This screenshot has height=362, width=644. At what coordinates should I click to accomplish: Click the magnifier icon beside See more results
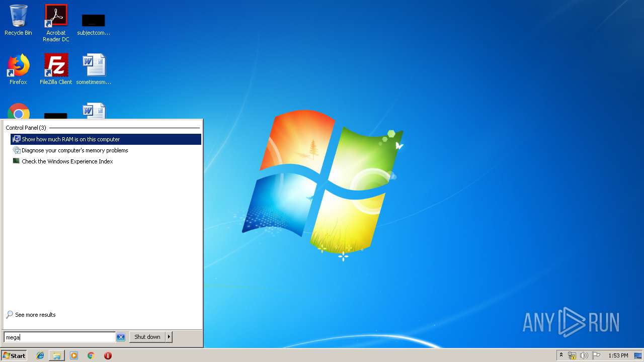[x=10, y=315]
